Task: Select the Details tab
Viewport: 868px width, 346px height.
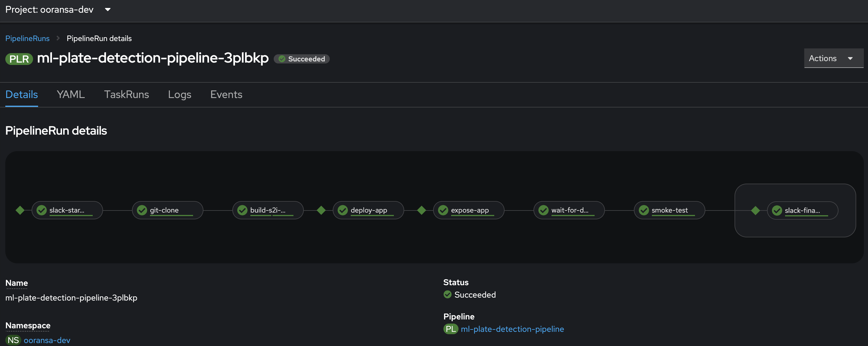Action: coord(22,94)
